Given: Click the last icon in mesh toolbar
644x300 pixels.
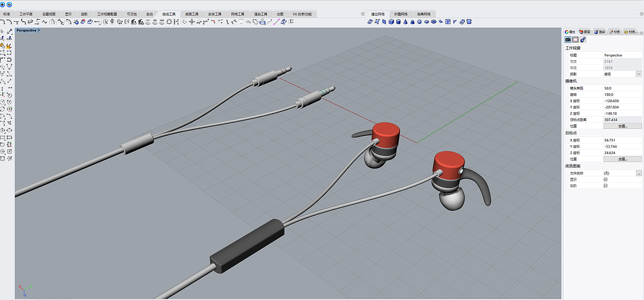Looking at the screenshot, I should (x=469, y=22).
